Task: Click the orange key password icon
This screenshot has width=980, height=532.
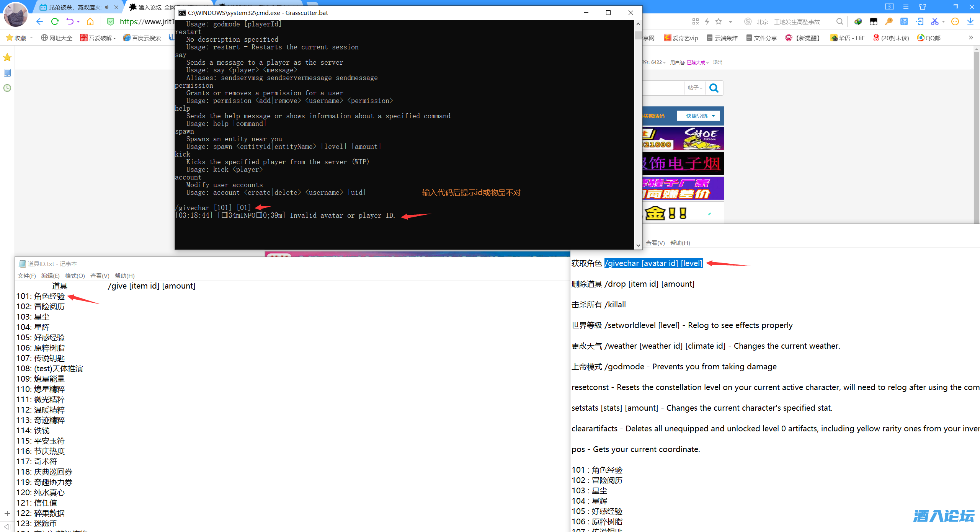Action: point(889,21)
